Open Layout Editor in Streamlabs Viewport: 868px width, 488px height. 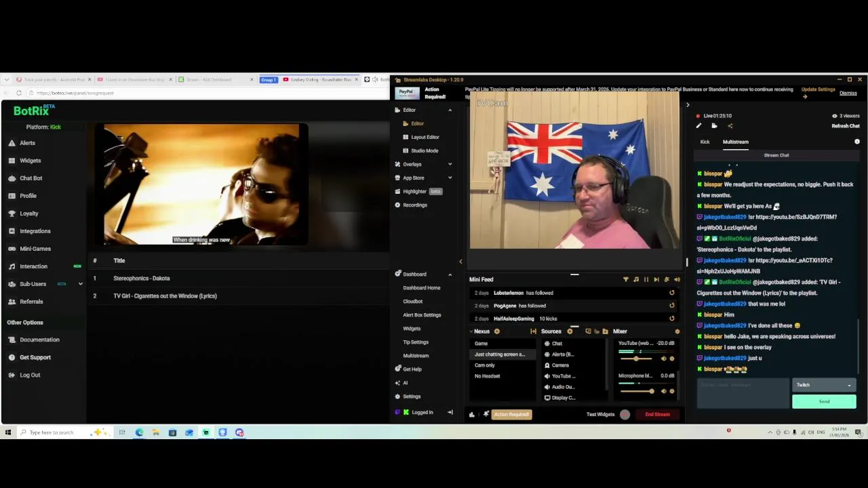420,137
